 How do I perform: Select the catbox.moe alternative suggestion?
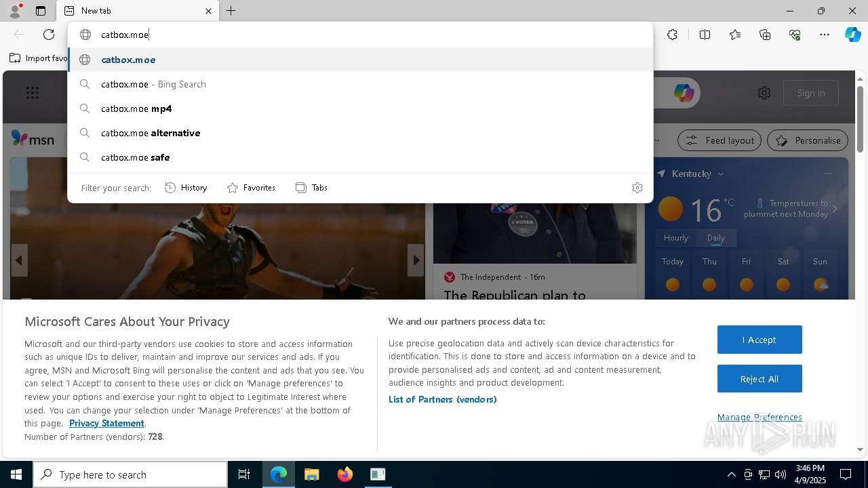[360, 133]
